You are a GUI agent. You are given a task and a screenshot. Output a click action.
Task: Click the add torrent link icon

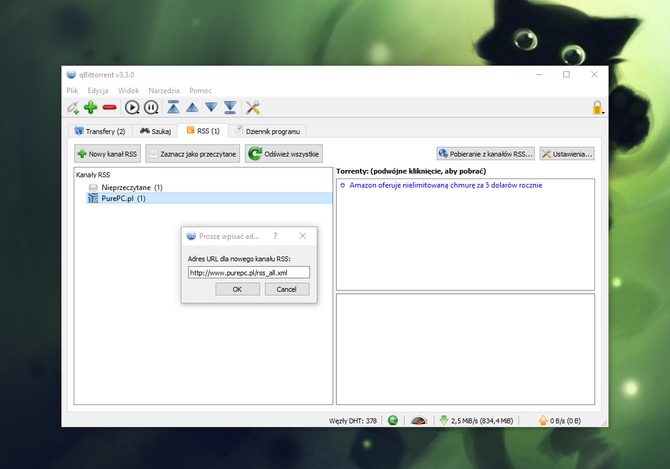coord(73,107)
